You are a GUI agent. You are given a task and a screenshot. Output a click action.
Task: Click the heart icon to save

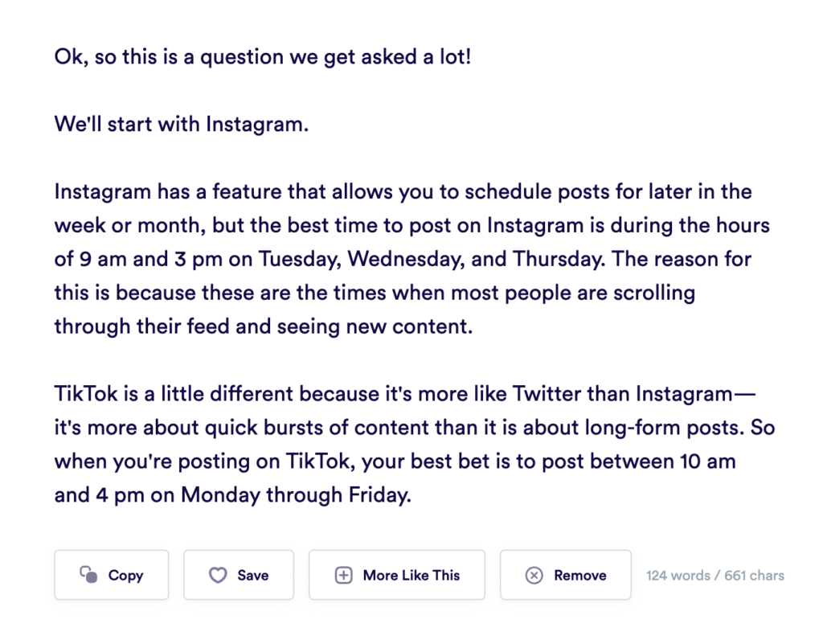[218, 575]
